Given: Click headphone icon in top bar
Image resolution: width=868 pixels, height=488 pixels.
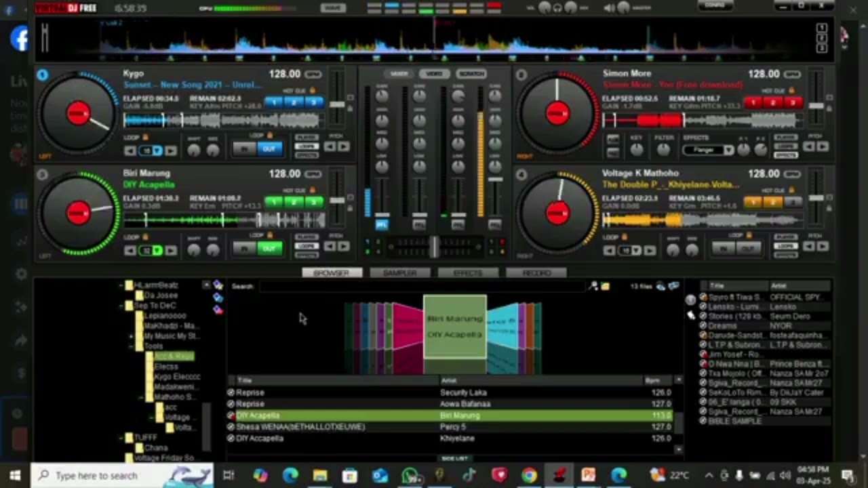Looking at the screenshot, I should (x=557, y=7).
